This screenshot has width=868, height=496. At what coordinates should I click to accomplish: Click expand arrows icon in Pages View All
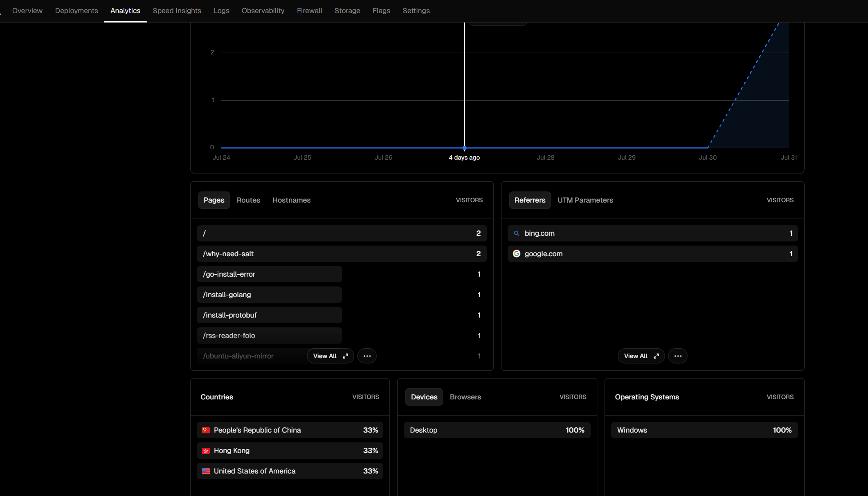346,356
